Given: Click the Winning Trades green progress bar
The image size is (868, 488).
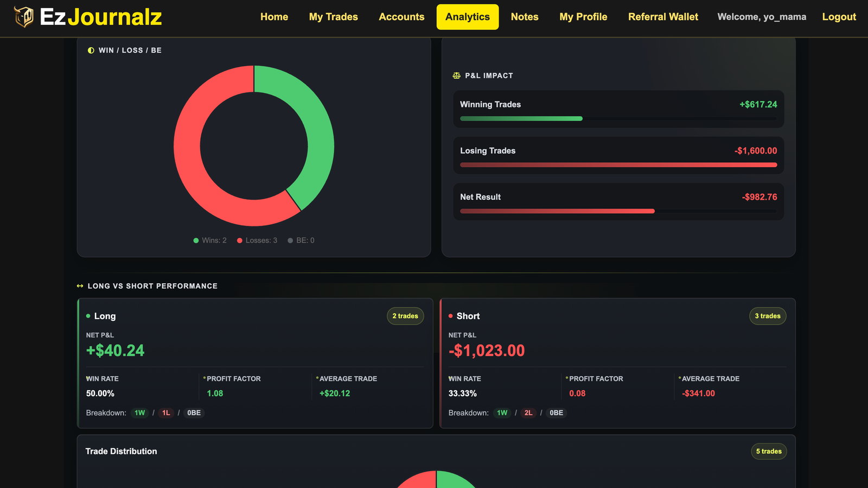Looking at the screenshot, I should [521, 118].
